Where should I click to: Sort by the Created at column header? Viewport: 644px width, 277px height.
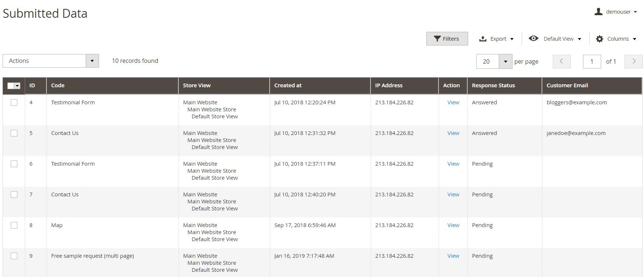320,86
